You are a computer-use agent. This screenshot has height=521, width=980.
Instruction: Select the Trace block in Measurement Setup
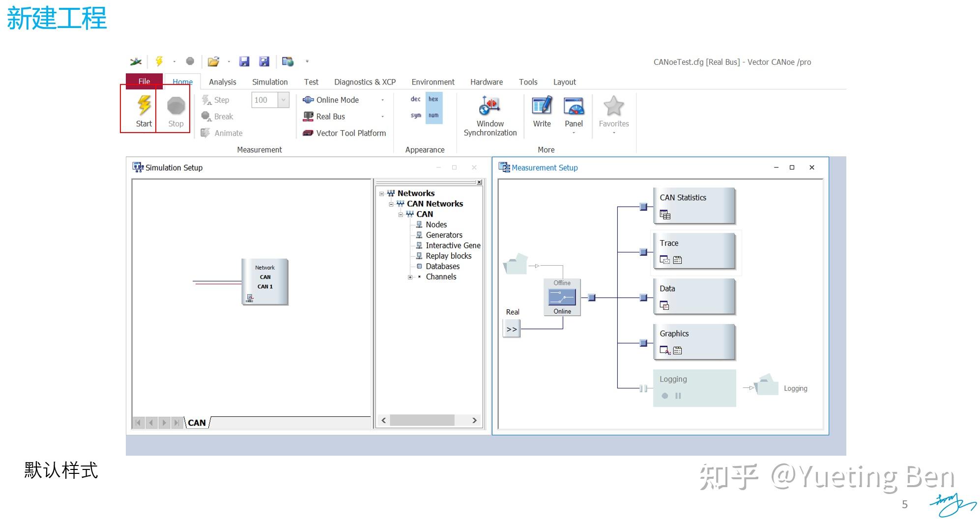(x=694, y=251)
